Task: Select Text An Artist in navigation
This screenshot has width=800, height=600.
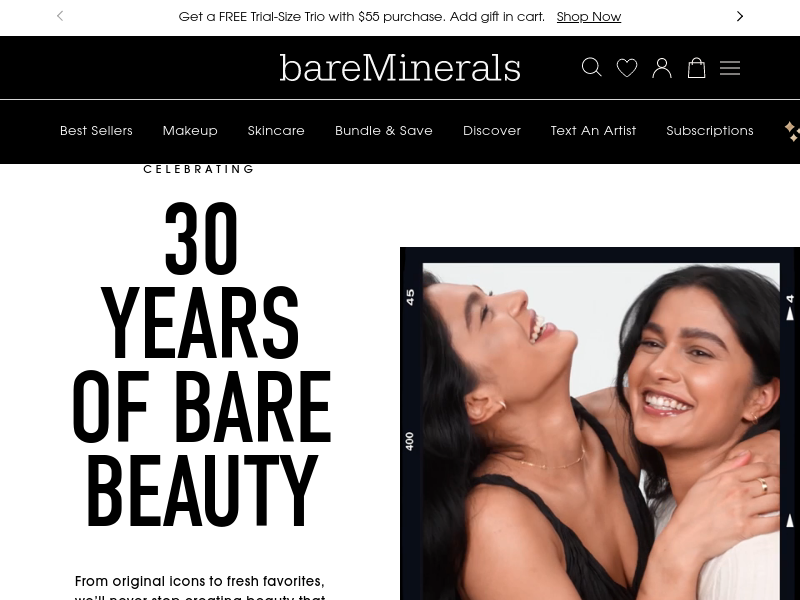Action: pos(593,131)
